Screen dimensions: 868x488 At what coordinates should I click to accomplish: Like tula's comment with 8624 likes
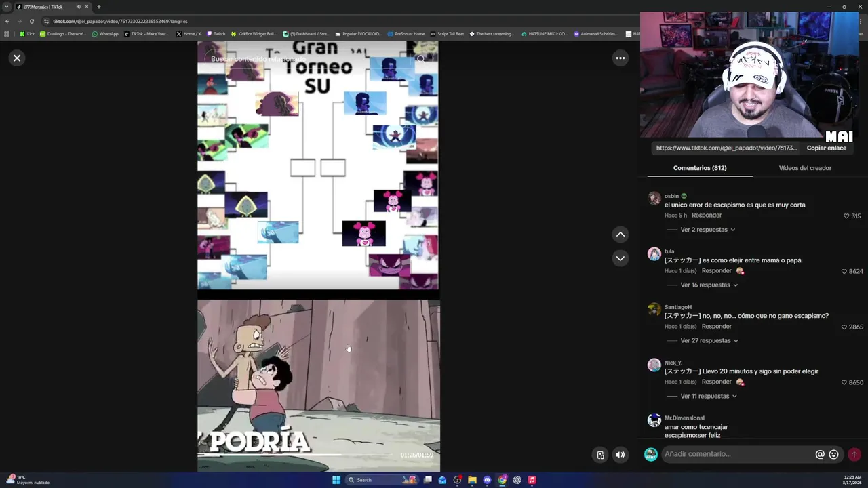pos(844,271)
